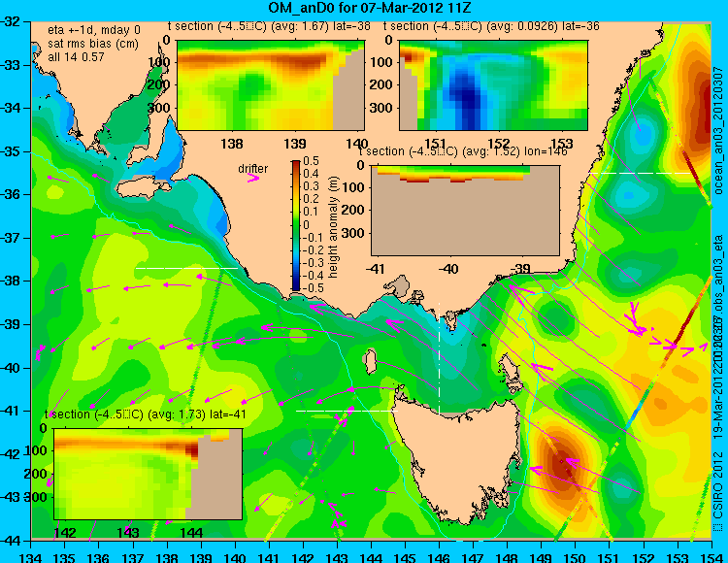Viewport: 728px width, 563px height.
Task: Click the t section title with avg: 1.52
Action: coord(463,151)
